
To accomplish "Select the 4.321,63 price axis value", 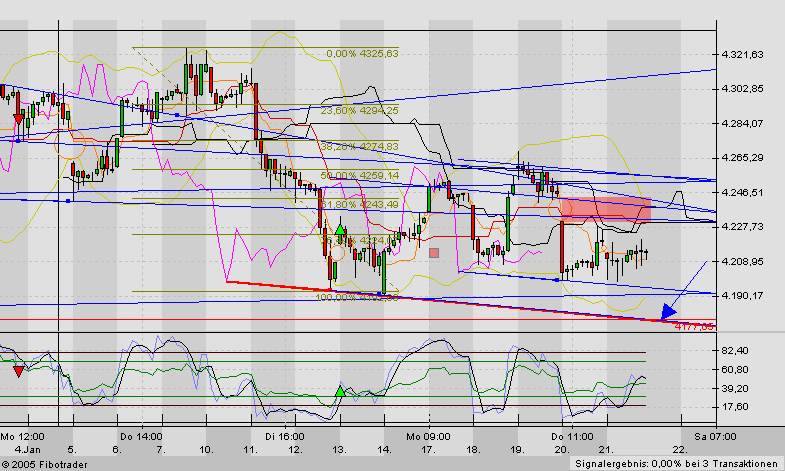I will coord(742,55).
